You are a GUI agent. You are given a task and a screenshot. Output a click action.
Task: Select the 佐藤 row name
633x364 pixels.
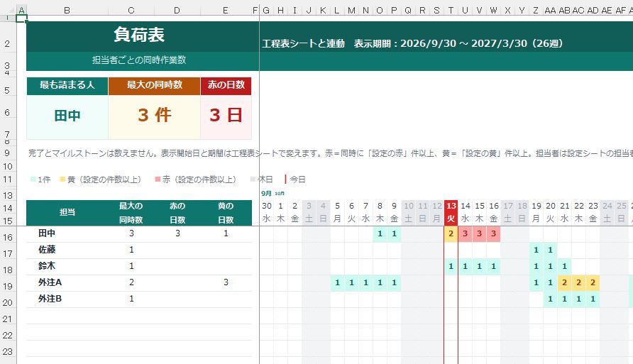tap(47, 250)
